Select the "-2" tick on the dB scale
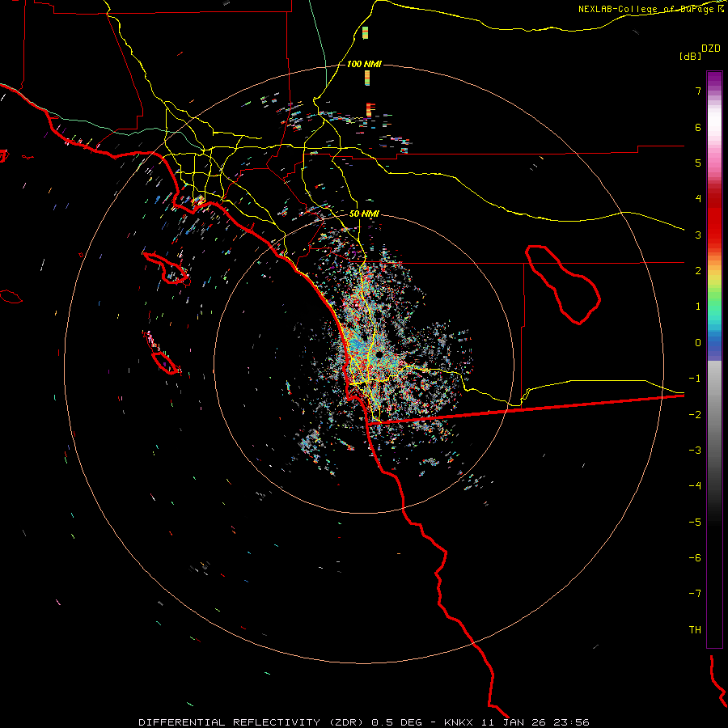The width and height of the screenshot is (728, 728). 695,415
